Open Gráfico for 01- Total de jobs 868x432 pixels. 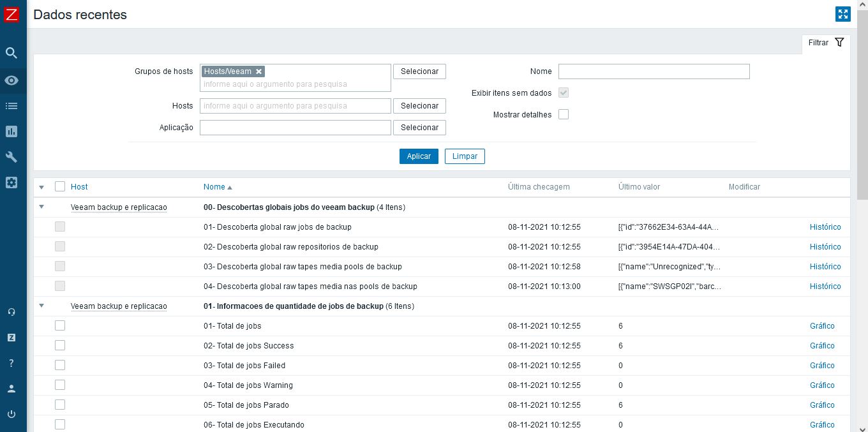(x=822, y=326)
